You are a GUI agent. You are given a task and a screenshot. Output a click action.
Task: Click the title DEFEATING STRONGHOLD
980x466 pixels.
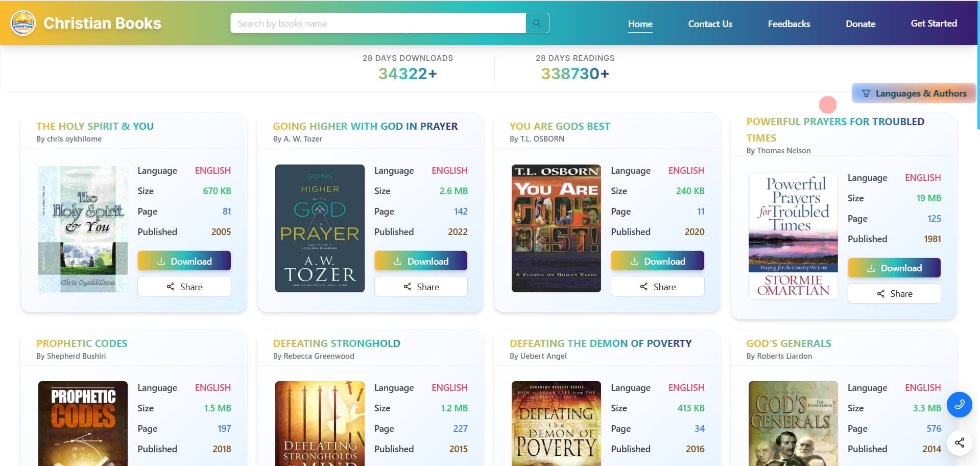(337, 343)
